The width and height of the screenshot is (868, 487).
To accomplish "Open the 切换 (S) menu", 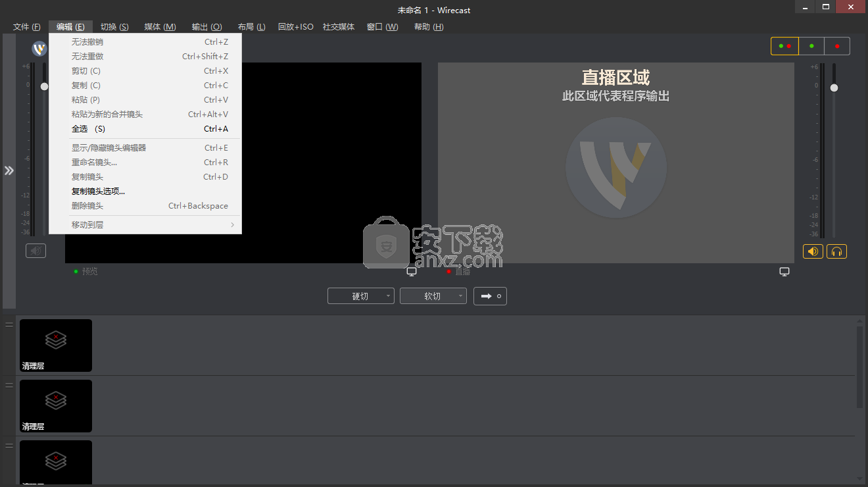I will point(114,27).
